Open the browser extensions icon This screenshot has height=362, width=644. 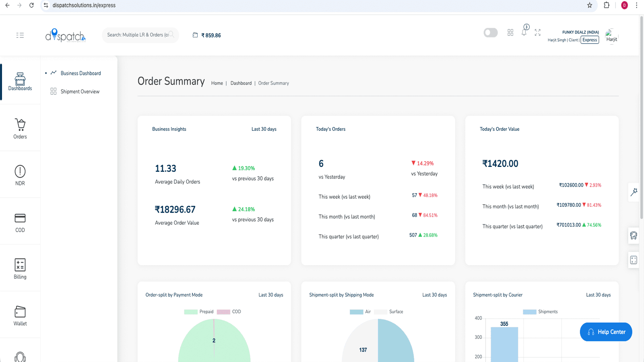(607, 5)
